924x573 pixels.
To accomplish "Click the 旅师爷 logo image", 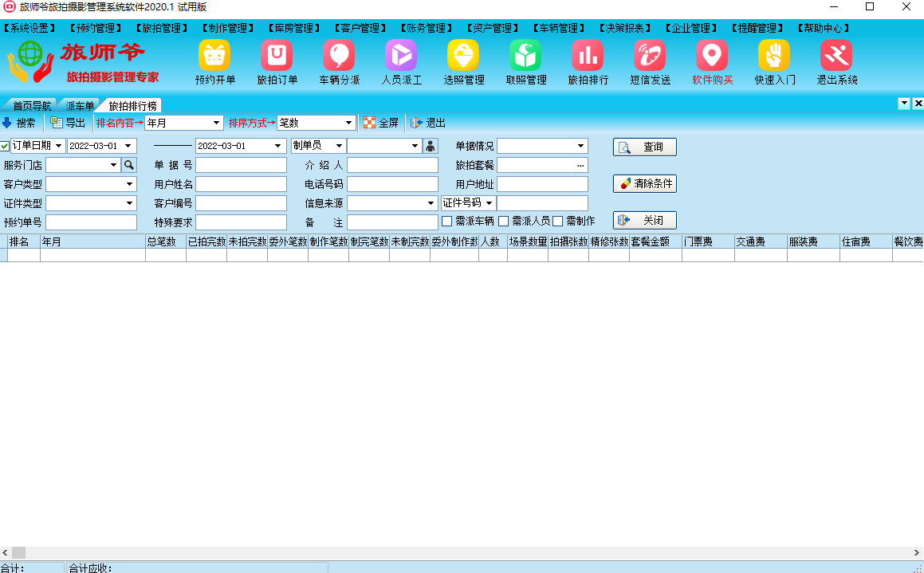I will pyautogui.click(x=84, y=62).
